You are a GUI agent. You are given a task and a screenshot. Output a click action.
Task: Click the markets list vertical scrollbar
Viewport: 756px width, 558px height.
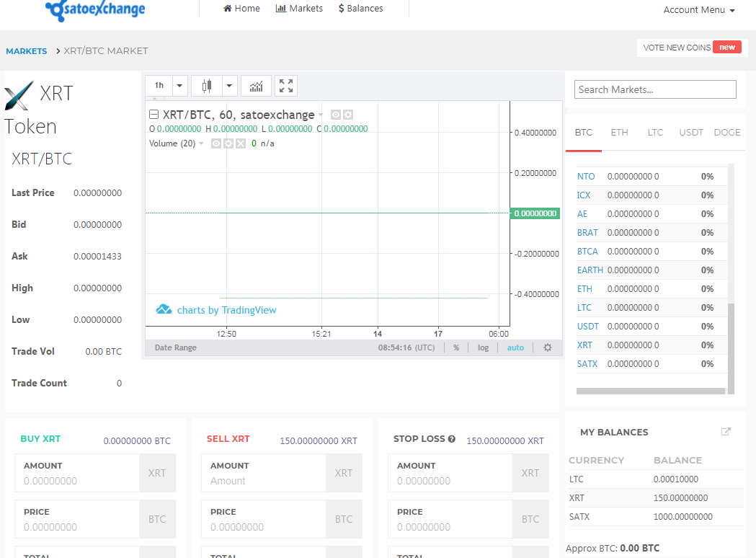tap(731, 348)
